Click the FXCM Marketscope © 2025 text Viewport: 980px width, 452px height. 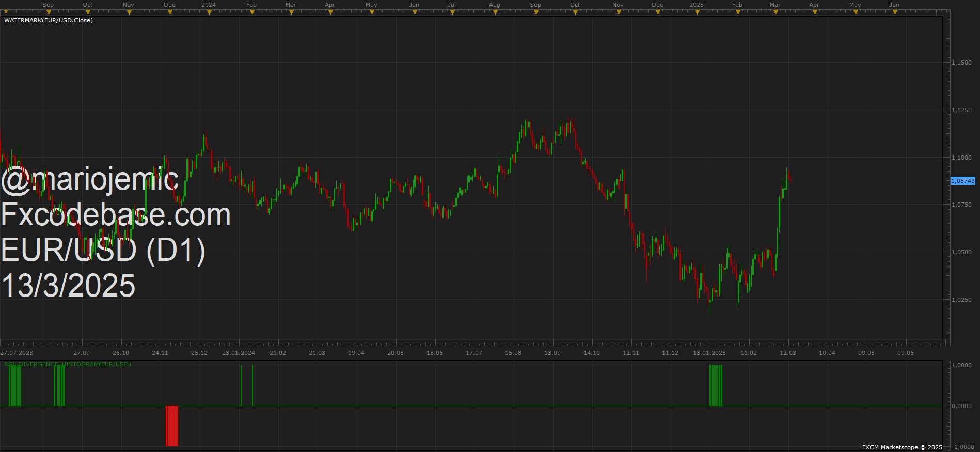pos(902,447)
